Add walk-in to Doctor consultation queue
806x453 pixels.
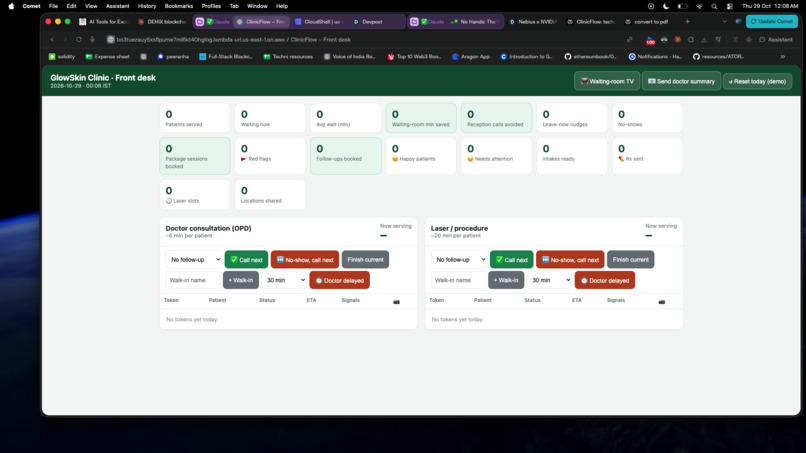point(241,280)
